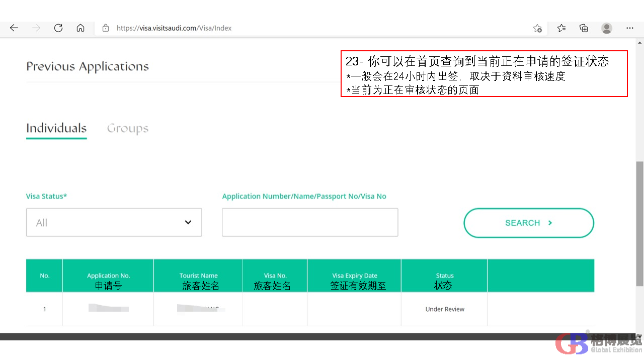Screen dimensions: 644x362
Task: Click the Application No. column header
Action: [x=108, y=276]
